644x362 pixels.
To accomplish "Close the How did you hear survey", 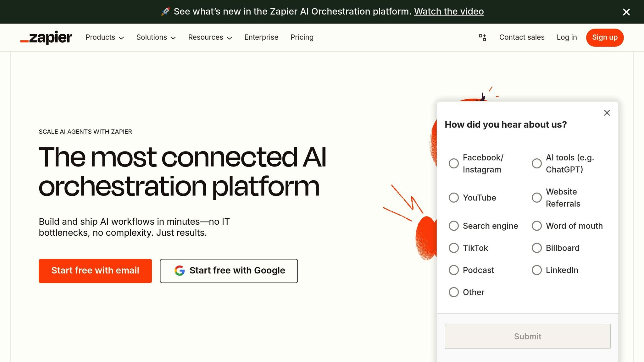I will pos(607,113).
